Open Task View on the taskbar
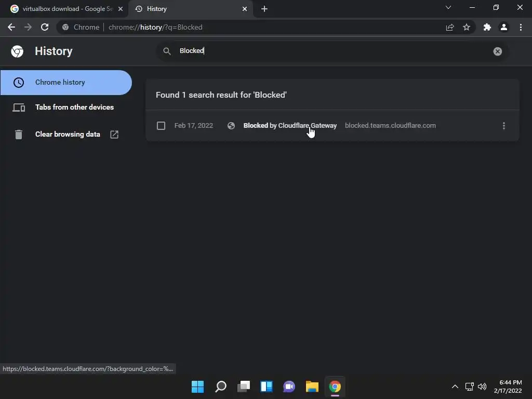 pos(244,387)
